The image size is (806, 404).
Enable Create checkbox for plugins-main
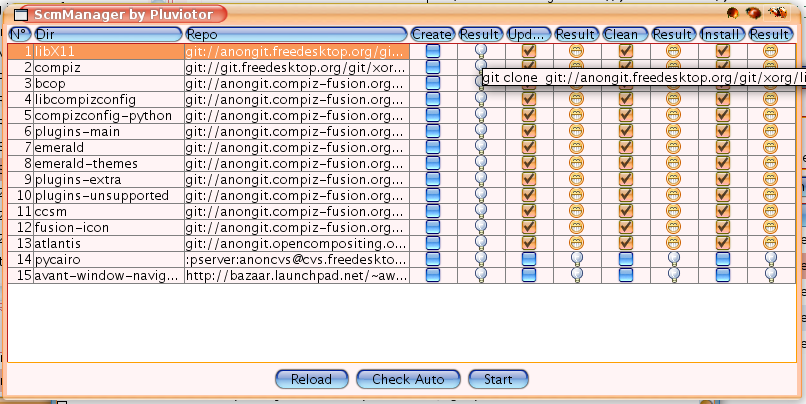click(x=433, y=131)
